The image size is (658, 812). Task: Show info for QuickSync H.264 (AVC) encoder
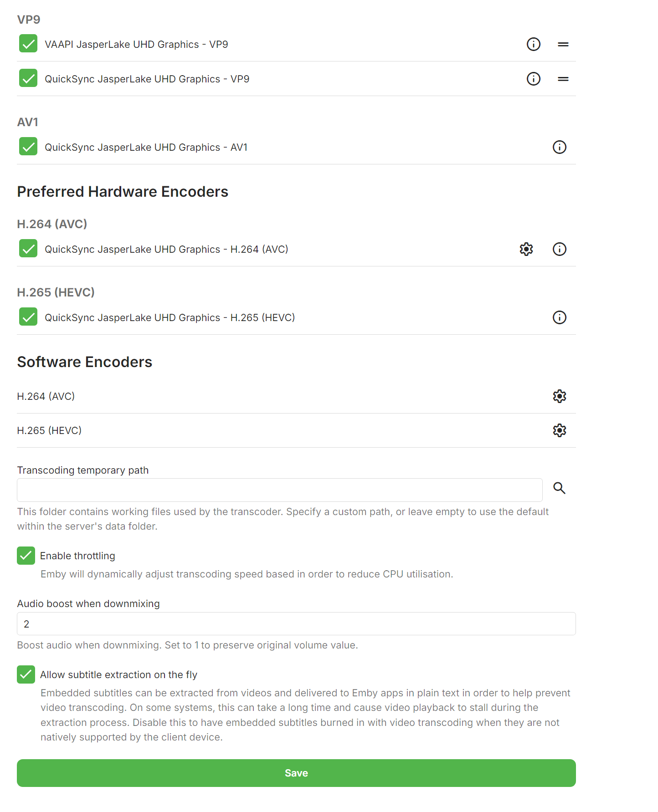pos(559,249)
